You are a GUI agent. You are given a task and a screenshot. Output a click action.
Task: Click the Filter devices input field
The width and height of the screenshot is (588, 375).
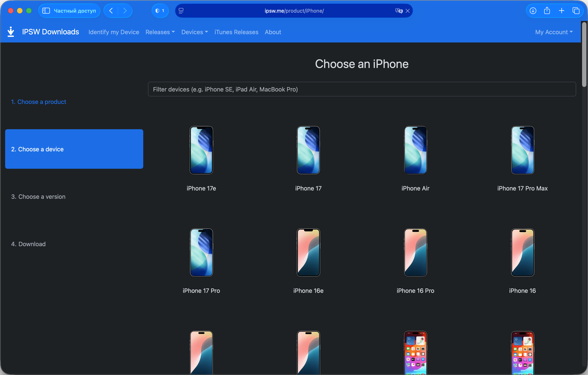362,89
